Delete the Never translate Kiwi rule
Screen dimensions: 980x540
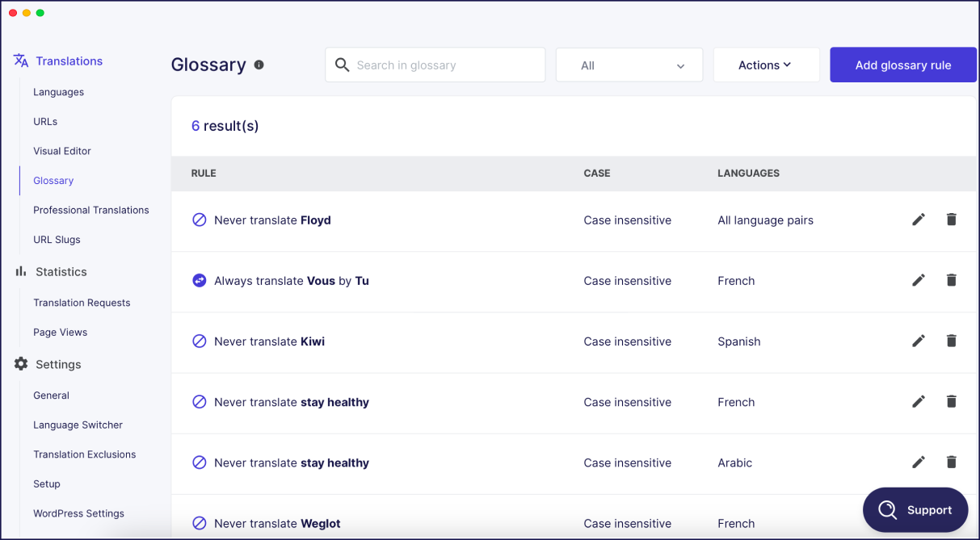pyautogui.click(x=951, y=341)
